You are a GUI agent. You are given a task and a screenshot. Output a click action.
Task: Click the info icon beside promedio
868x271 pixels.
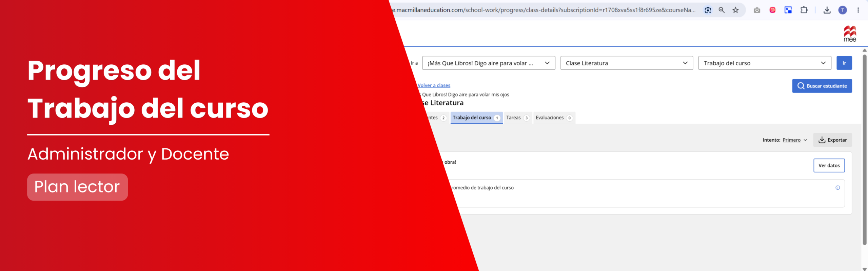837,188
